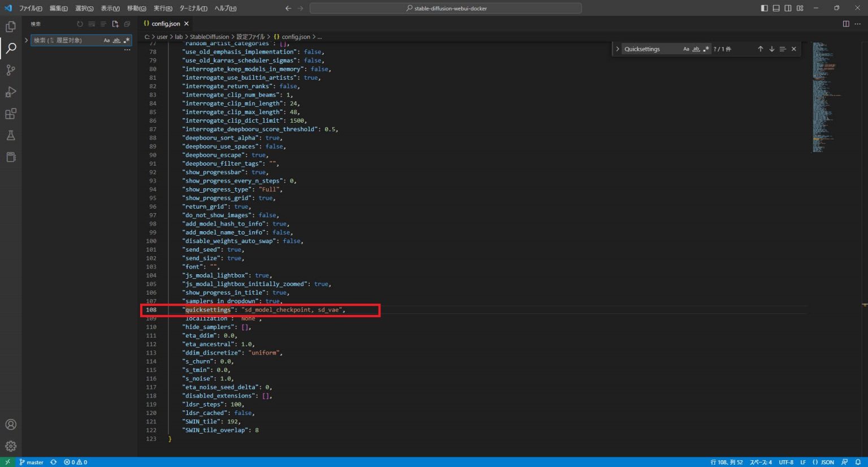Toggle match whole word in find widget
Screen dimensions: 868x467
tap(695, 49)
